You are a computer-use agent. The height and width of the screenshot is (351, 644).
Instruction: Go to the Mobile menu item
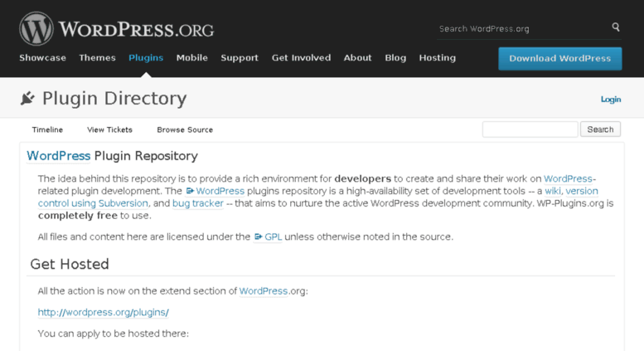191,58
